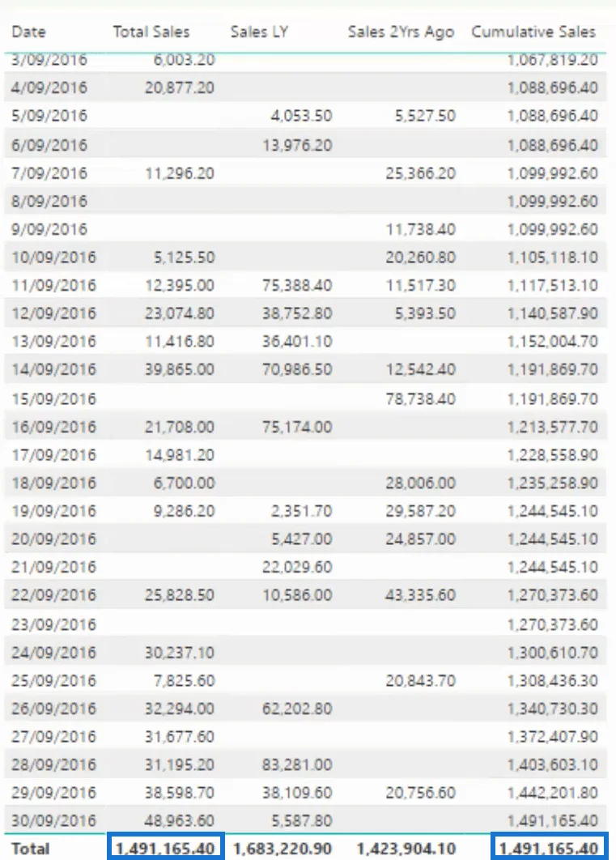Sort by Cumulative Sales column header
The height and width of the screenshot is (860, 616).
533,32
